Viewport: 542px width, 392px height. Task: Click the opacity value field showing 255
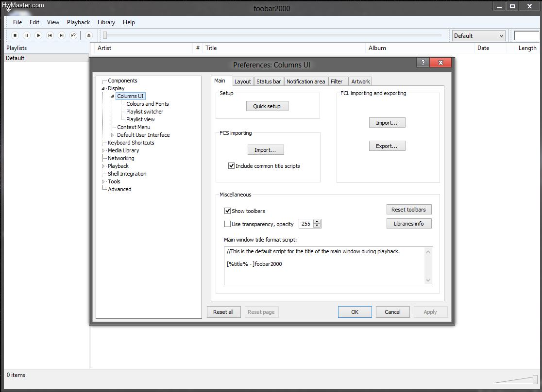point(306,224)
